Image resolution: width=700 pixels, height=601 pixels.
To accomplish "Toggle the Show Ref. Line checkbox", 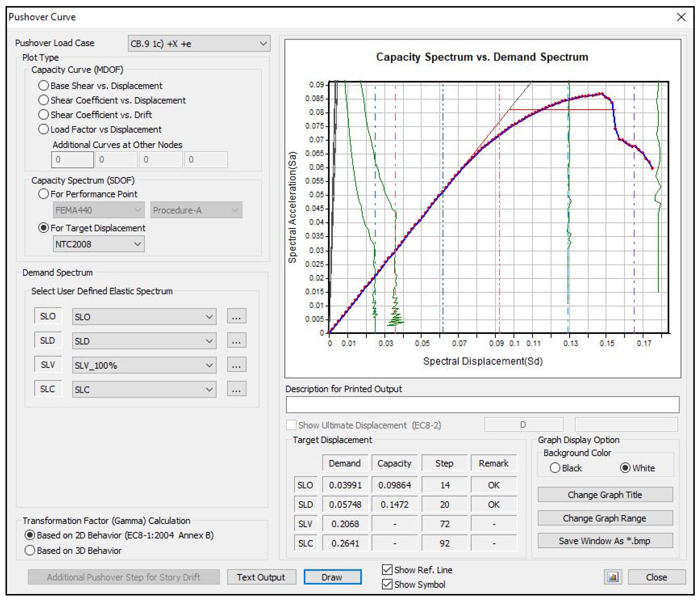I will 387,570.
